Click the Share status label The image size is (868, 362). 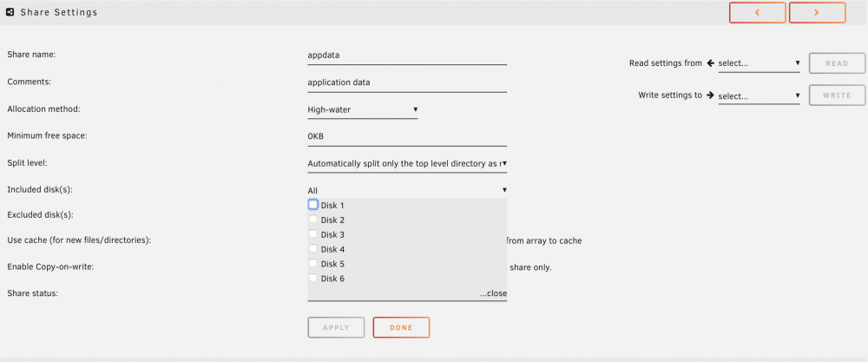(33, 293)
